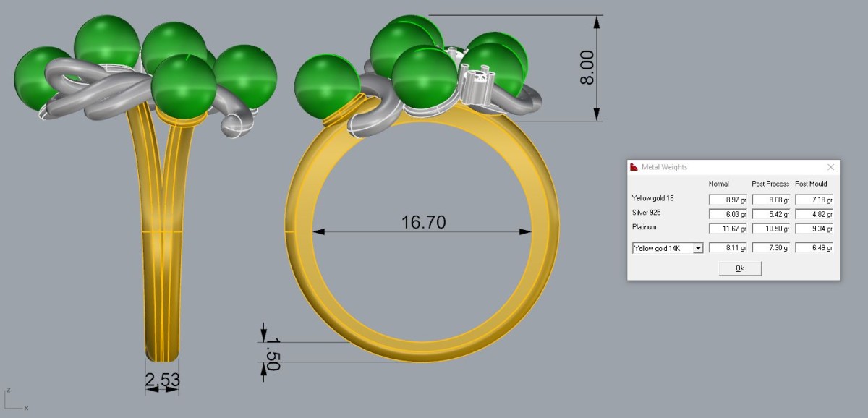
Task: Click the Yellow gold 18 Post-Mould field
Action: pos(814,200)
